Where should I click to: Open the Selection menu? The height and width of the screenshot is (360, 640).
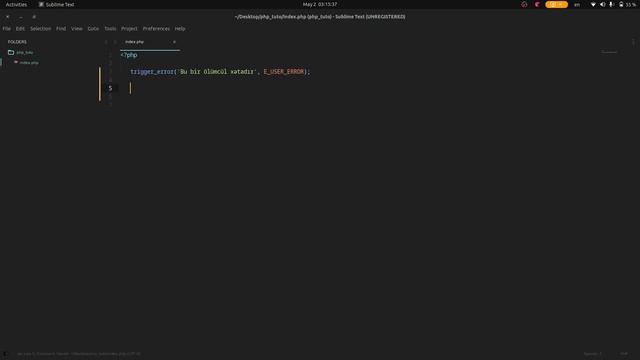point(40,29)
